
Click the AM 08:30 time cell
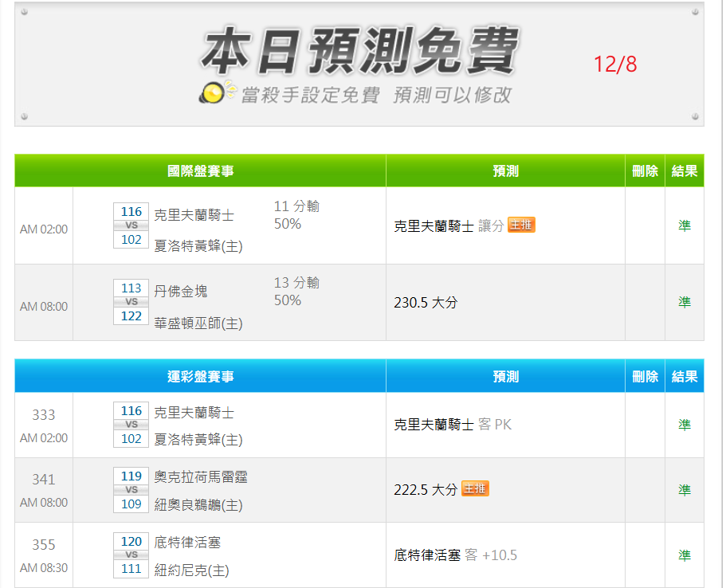pos(44,567)
